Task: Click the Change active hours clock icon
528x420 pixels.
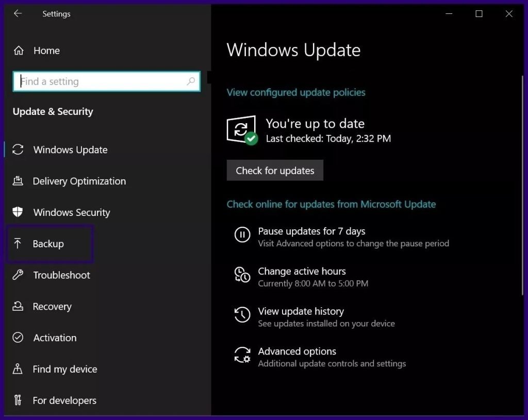Action: coord(242,274)
